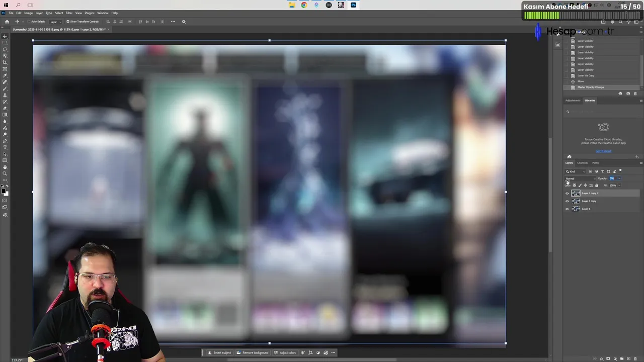The width and height of the screenshot is (644, 362).
Task: Click the Adjust colors button
Action: tap(285, 352)
